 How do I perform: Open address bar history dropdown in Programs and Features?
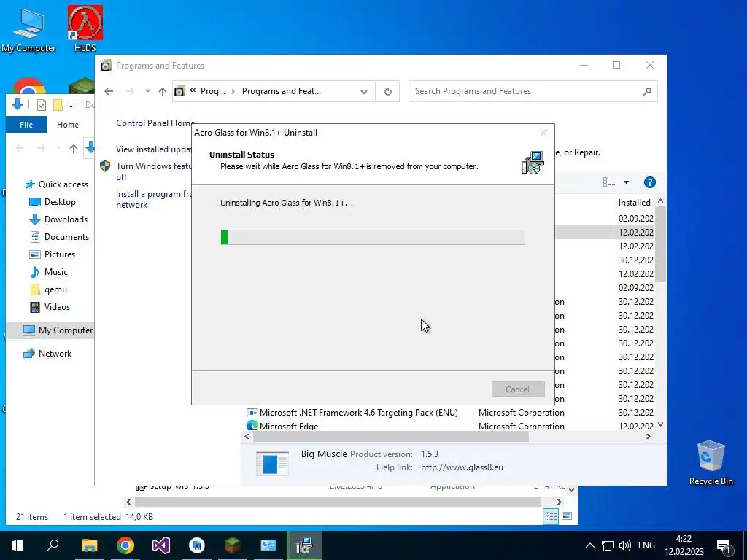[x=364, y=91]
